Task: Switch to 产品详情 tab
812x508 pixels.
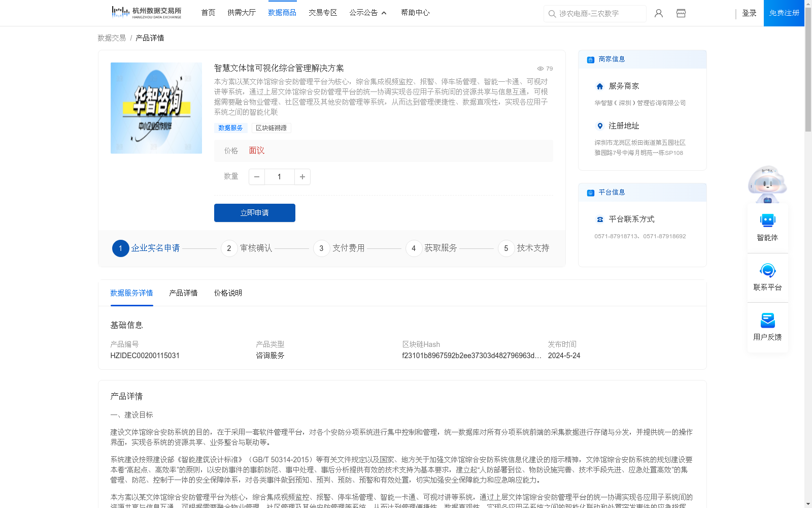Action: point(183,293)
